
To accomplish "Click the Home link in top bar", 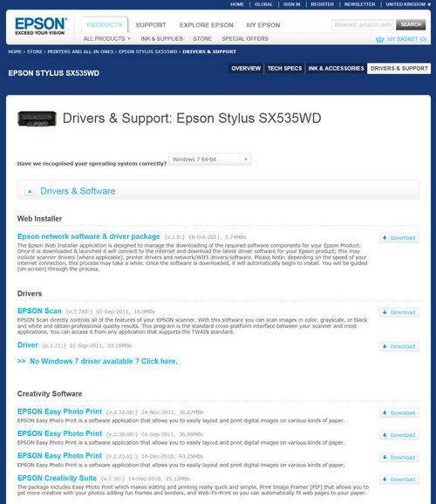I will [237, 4].
